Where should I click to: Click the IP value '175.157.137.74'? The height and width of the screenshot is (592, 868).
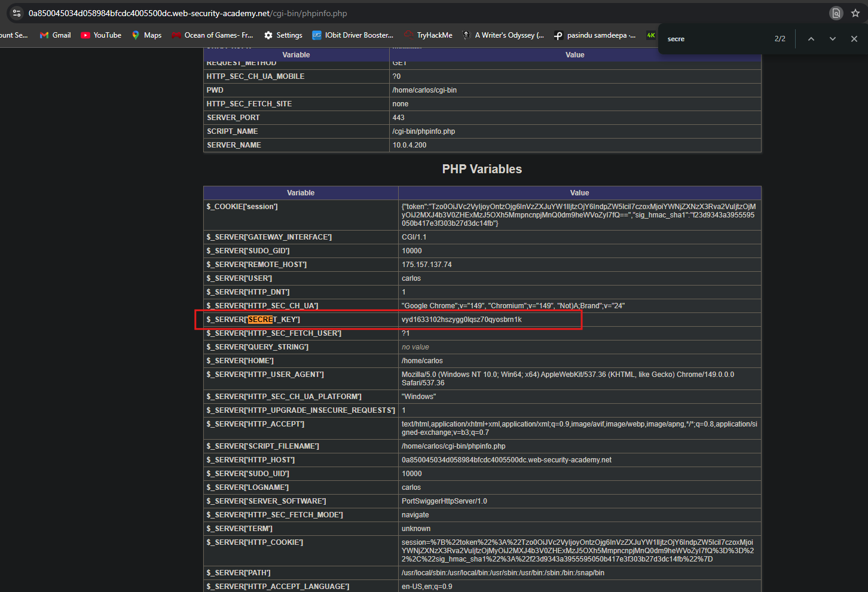click(x=427, y=265)
